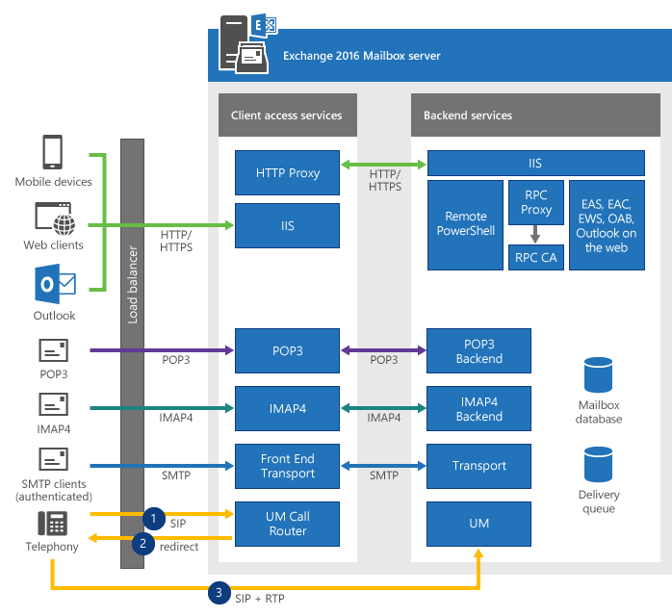Click the Exchange server icon in header

(246, 41)
